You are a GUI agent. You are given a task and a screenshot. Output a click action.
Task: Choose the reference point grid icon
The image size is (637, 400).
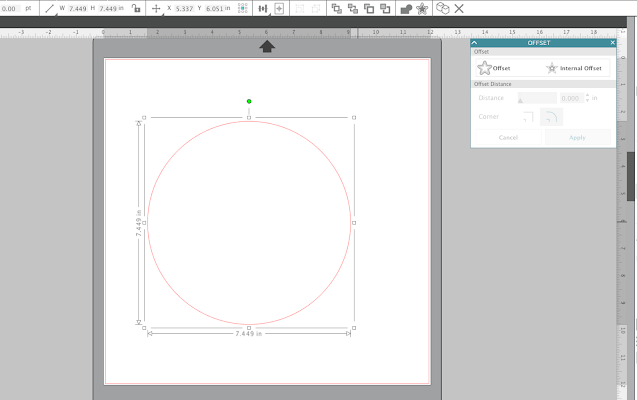pyautogui.click(x=243, y=9)
